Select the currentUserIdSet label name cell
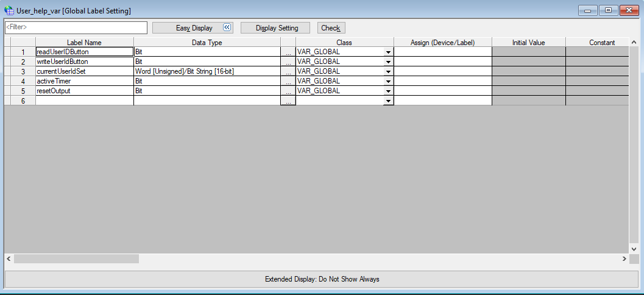644x295 pixels. tap(85, 71)
